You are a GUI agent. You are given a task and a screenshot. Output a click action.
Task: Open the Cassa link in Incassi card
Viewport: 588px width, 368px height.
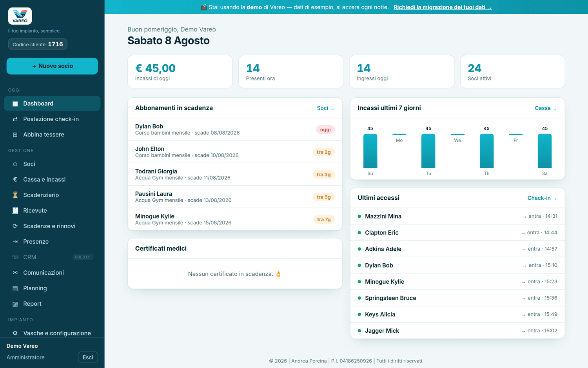pyautogui.click(x=546, y=108)
